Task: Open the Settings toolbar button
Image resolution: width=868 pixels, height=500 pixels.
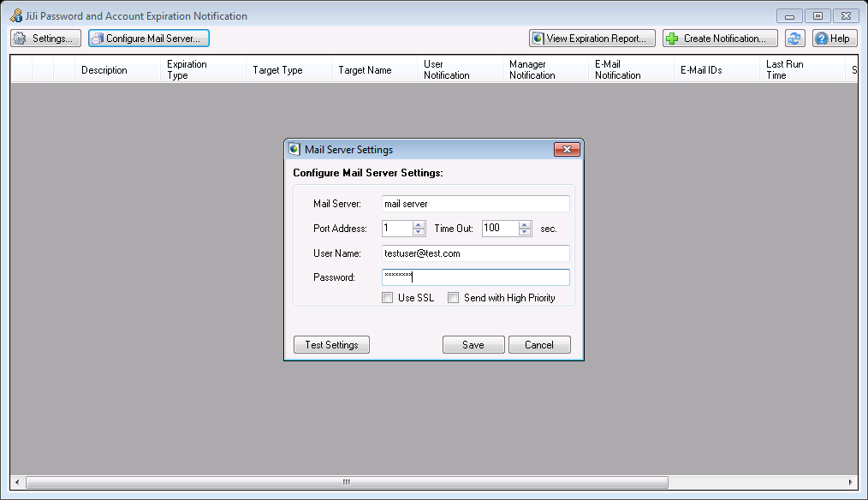Action: tap(45, 39)
